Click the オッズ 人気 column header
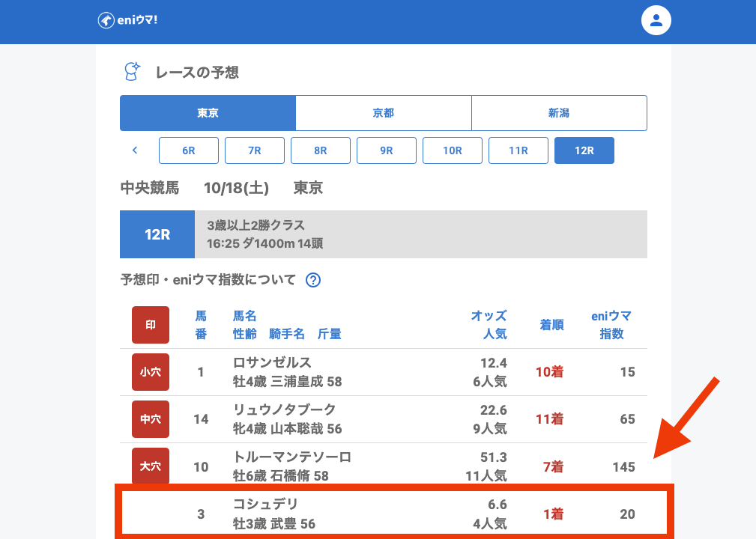 tap(489, 325)
